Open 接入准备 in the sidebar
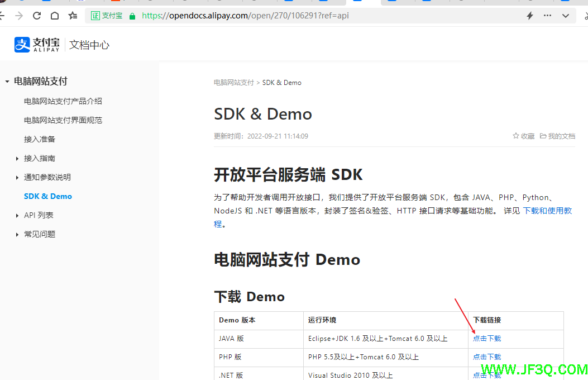The image size is (588, 380). pos(40,139)
